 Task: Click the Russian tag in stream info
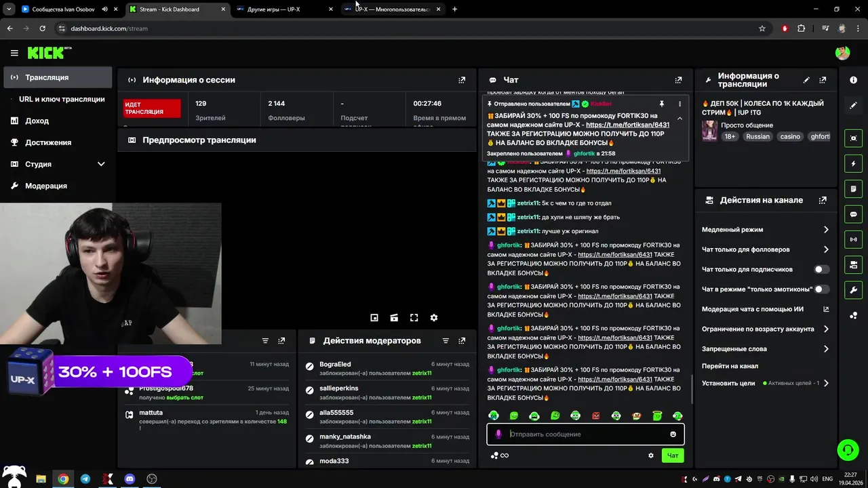(x=757, y=136)
